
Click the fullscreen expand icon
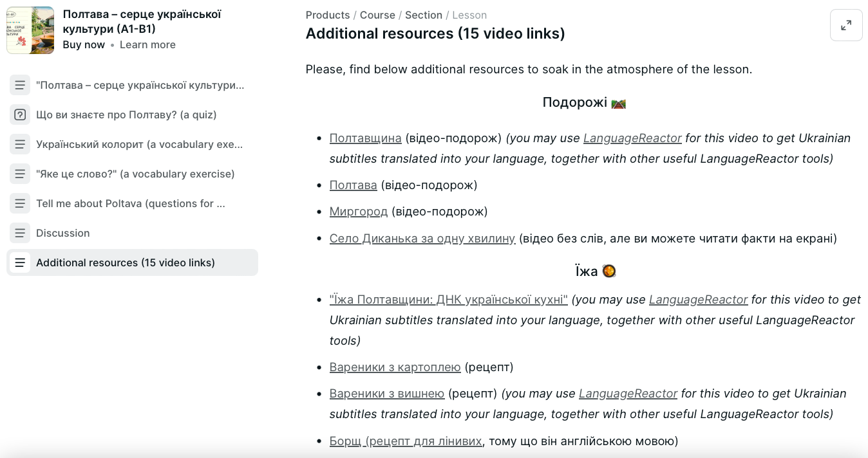click(846, 25)
